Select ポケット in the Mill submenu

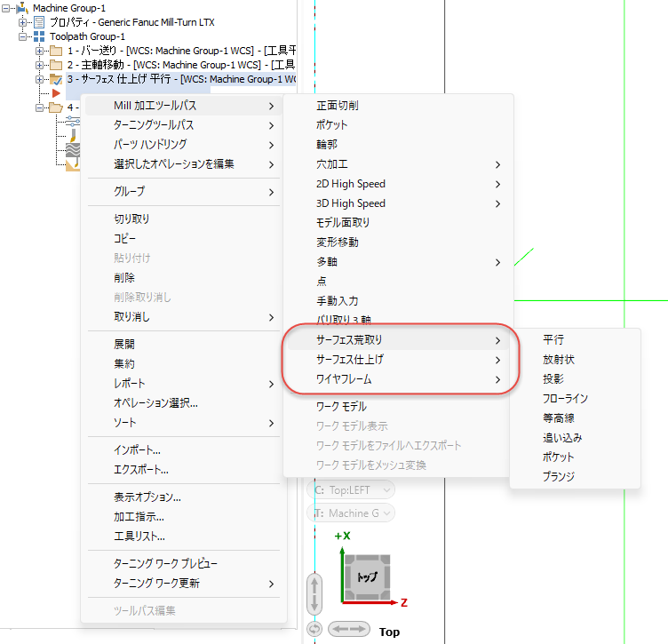(398, 125)
